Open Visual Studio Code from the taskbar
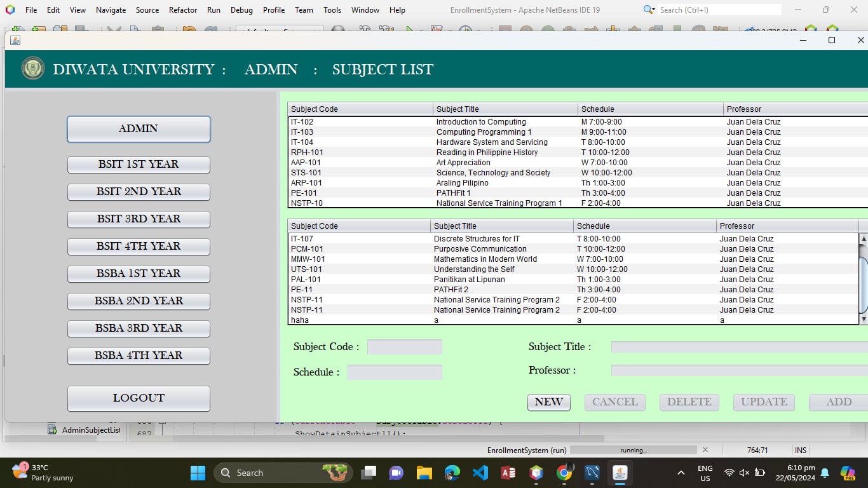The image size is (868, 488). (x=480, y=473)
